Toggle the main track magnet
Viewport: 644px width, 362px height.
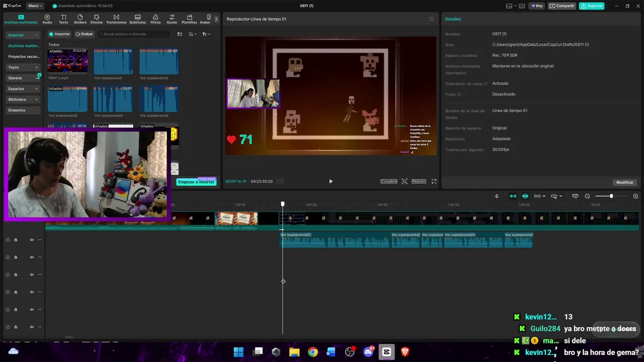point(513,196)
